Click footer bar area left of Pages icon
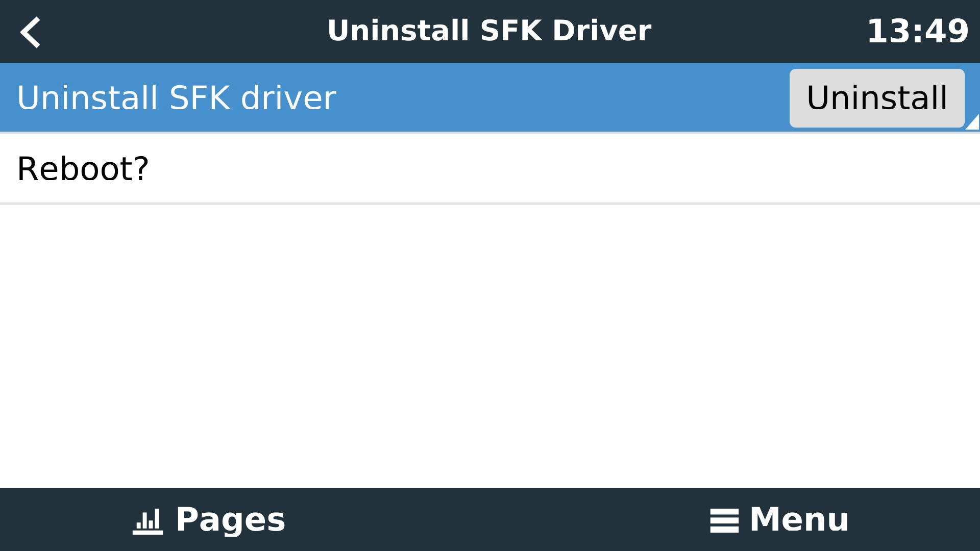980x551 pixels. 61,520
